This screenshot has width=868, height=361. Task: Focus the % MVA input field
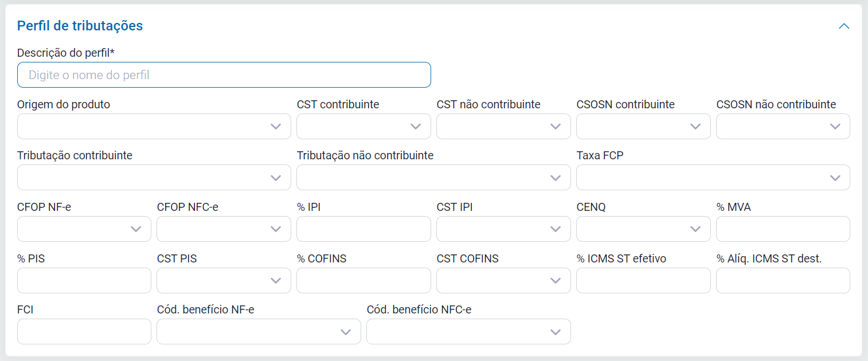pyautogui.click(x=783, y=229)
